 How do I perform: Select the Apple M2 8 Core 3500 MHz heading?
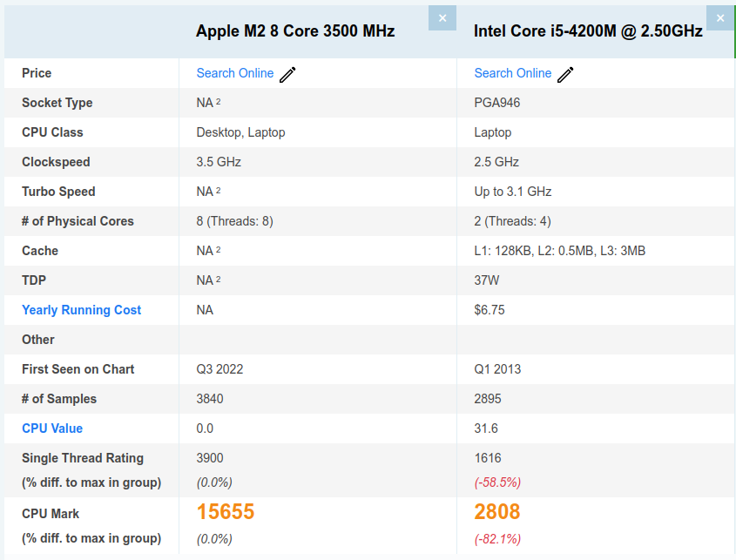[x=295, y=31]
